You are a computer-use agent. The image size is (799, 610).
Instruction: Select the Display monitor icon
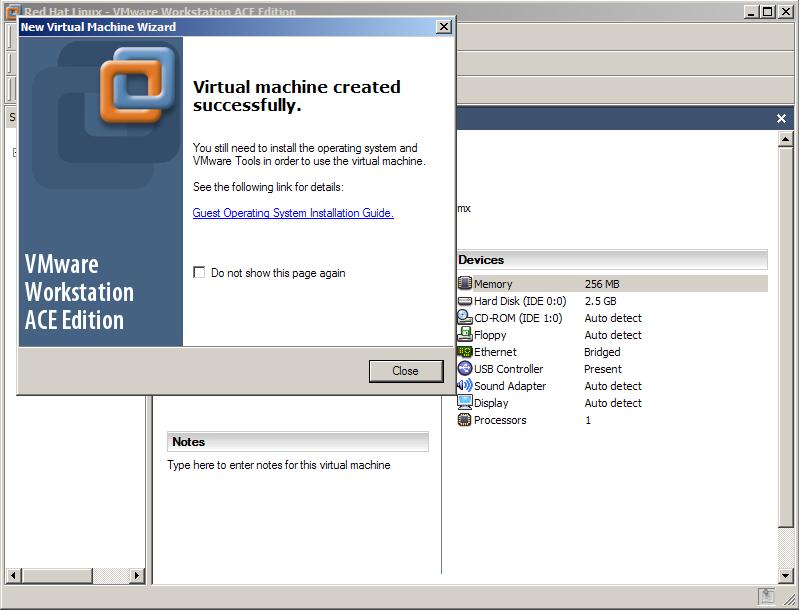coord(465,403)
